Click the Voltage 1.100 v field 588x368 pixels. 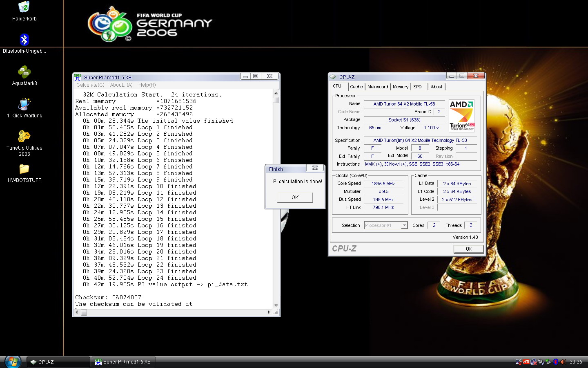pyautogui.click(x=431, y=128)
